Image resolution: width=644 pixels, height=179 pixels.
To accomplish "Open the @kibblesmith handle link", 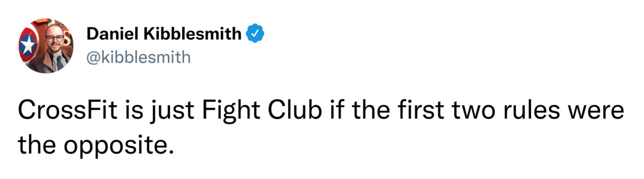I will [x=138, y=57].
